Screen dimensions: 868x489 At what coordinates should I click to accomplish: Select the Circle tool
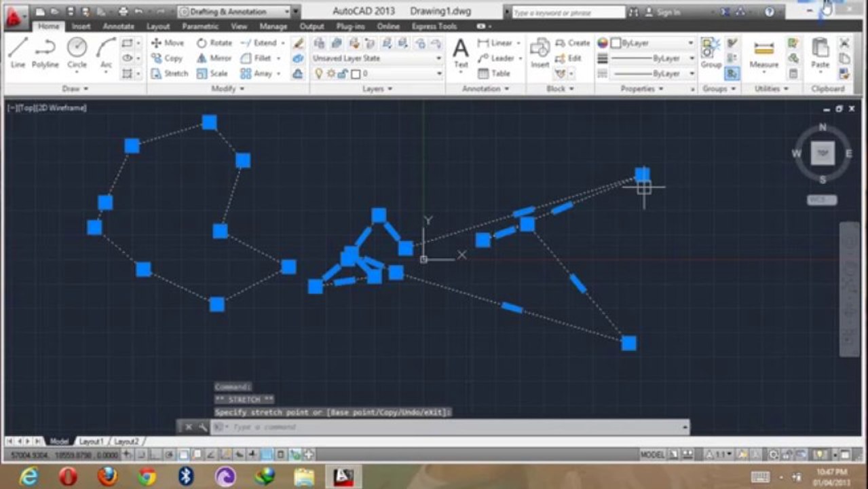(x=77, y=53)
